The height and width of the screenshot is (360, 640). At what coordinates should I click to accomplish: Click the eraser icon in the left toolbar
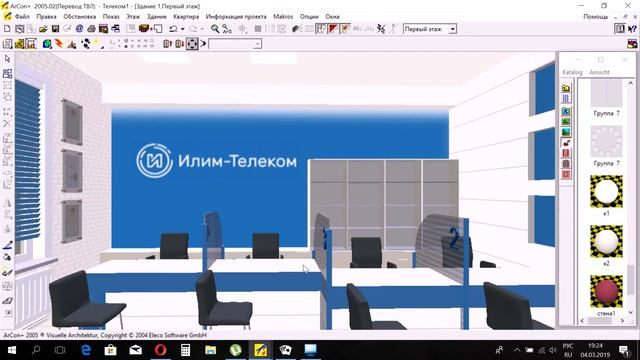coord(7,301)
